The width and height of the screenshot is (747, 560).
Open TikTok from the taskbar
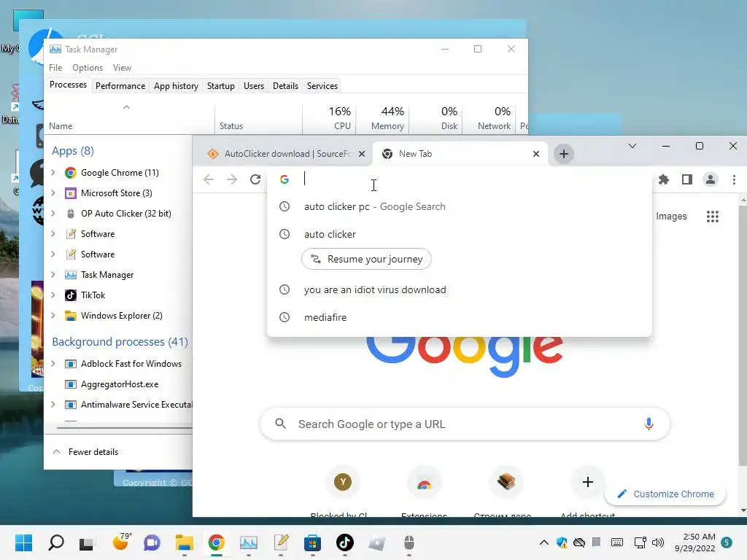click(345, 542)
